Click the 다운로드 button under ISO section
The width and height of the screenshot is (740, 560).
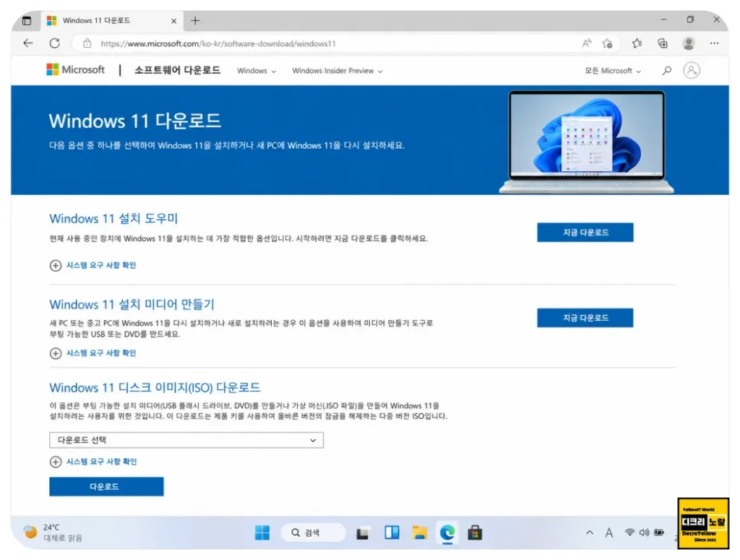(x=106, y=486)
